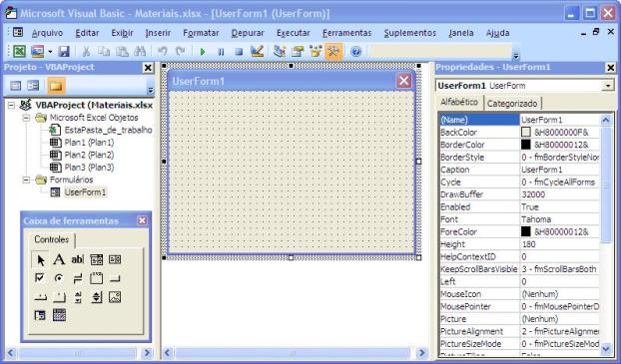Pick the ComboBox control in toolbox
This screenshot has height=364, width=621.
[x=96, y=259]
